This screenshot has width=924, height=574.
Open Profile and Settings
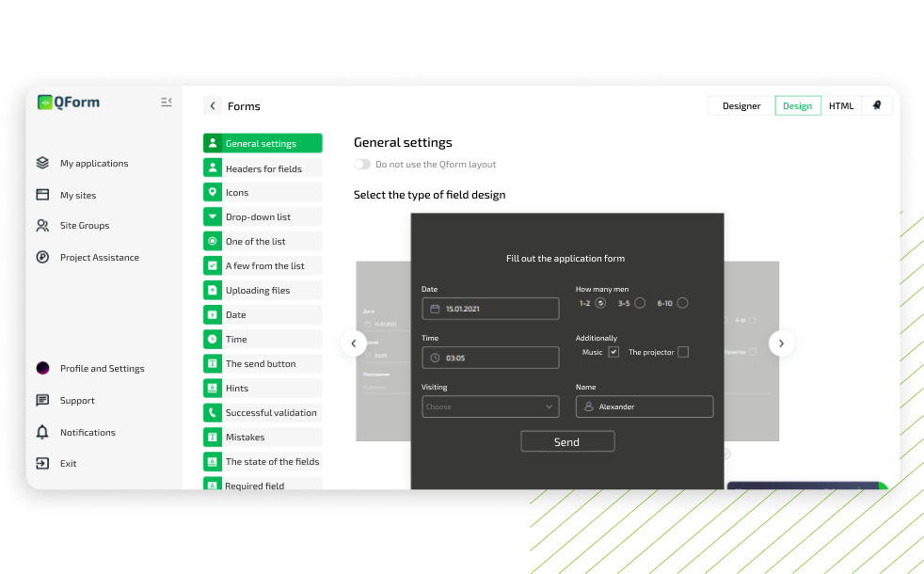(x=102, y=368)
